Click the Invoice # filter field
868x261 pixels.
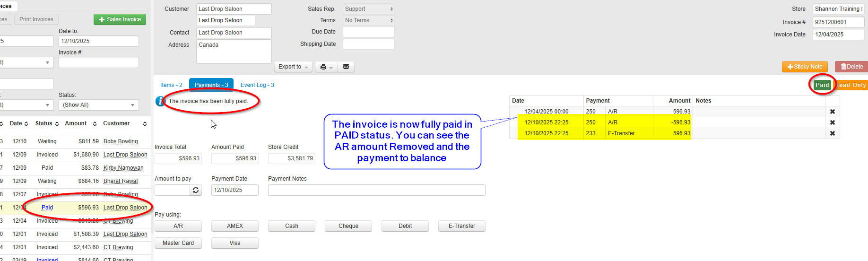click(98, 62)
